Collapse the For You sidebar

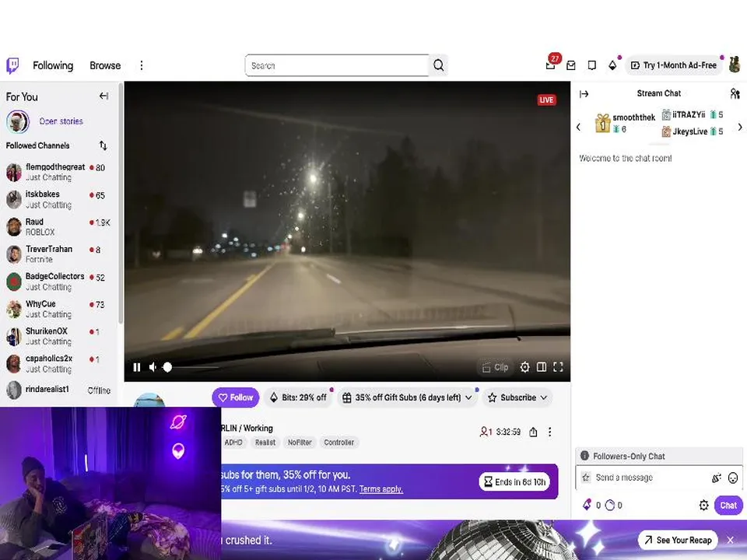[103, 96]
